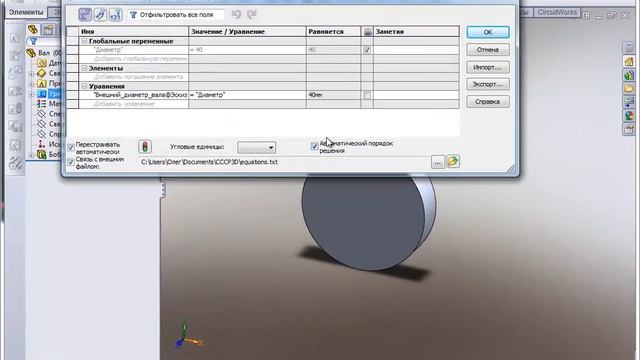Click the origin icon in feature tree

point(42,144)
